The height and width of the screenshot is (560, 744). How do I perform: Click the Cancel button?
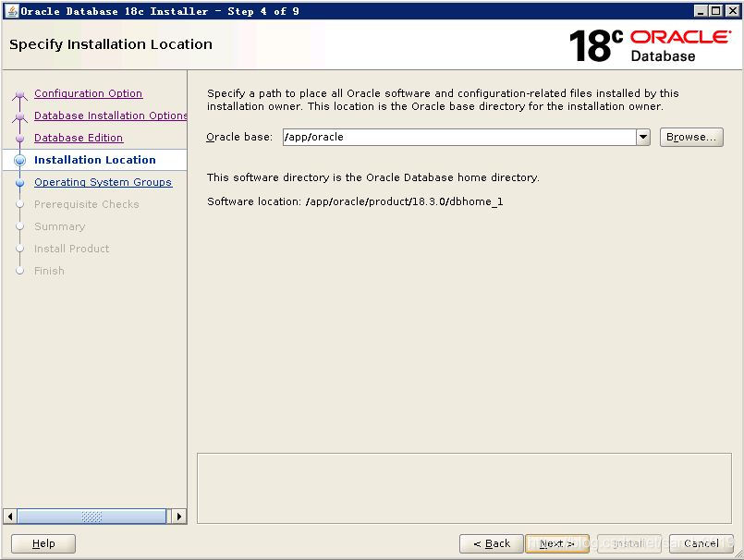tap(701, 544)
